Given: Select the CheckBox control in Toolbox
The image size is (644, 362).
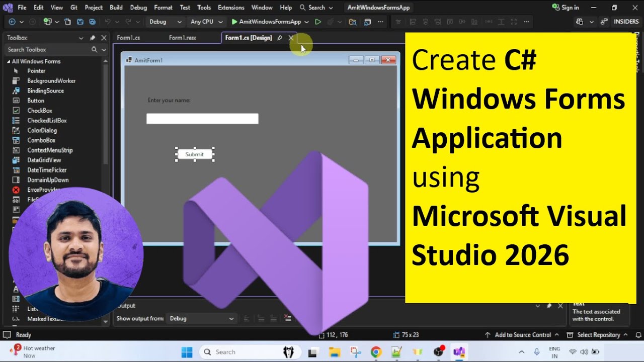Looking at the screenshot, I should click(x=39, y=111).
